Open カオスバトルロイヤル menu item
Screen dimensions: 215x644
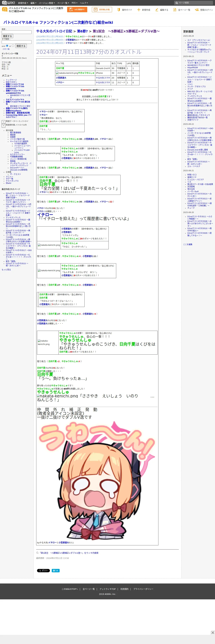point(15,99)
